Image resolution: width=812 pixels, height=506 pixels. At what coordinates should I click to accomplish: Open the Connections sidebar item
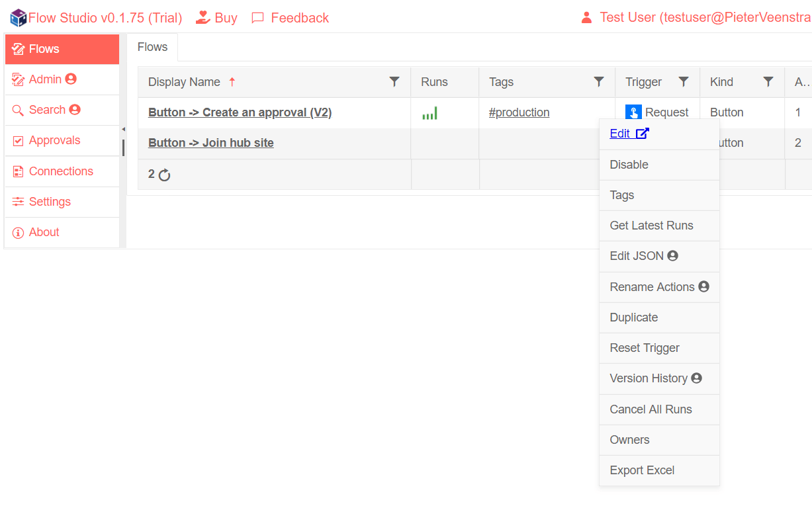[x=62, y=171]
